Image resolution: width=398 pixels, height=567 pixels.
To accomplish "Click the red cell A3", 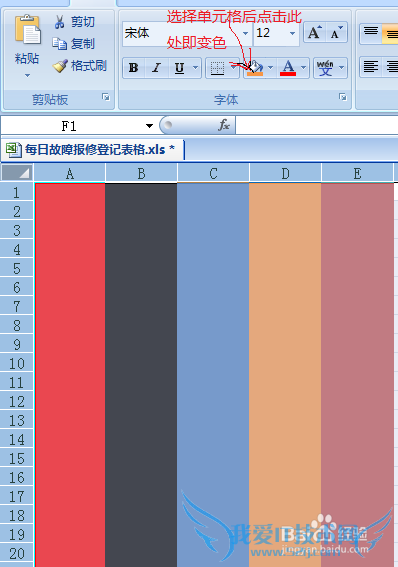I will (x=70, y=230).
